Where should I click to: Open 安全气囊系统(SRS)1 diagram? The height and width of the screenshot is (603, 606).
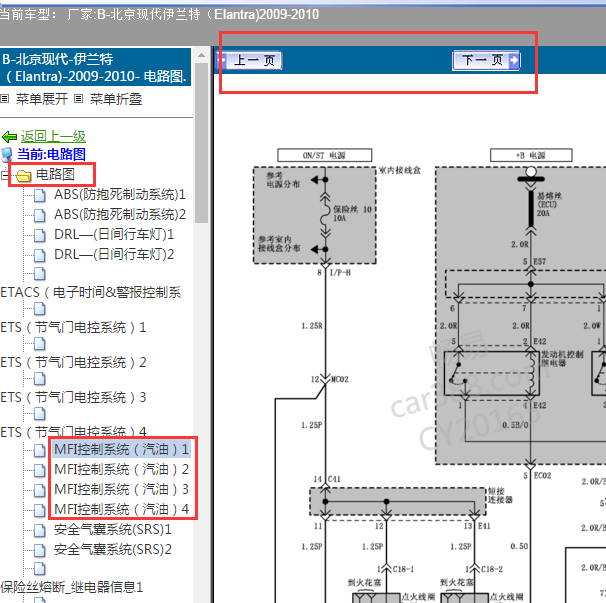tap(112, 530)
